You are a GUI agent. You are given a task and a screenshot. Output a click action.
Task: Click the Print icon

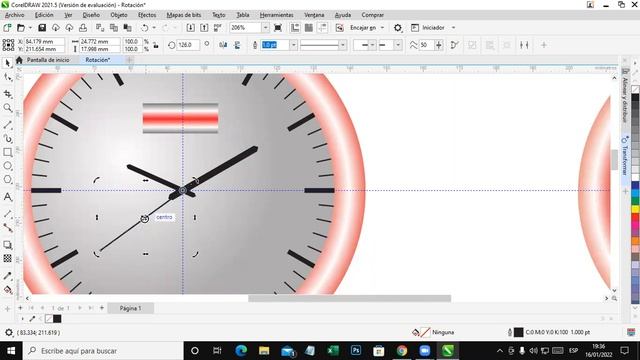click(x=83, y=28)
